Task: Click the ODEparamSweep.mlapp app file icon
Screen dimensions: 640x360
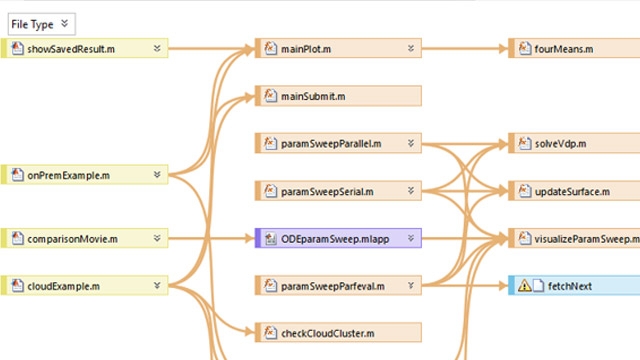Action: pos(270,238)
